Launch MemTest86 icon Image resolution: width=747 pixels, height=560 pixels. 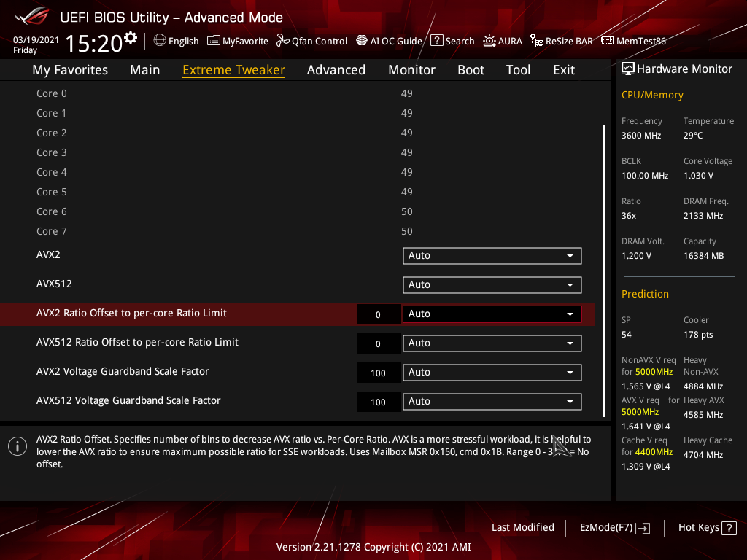click(608, 41)
